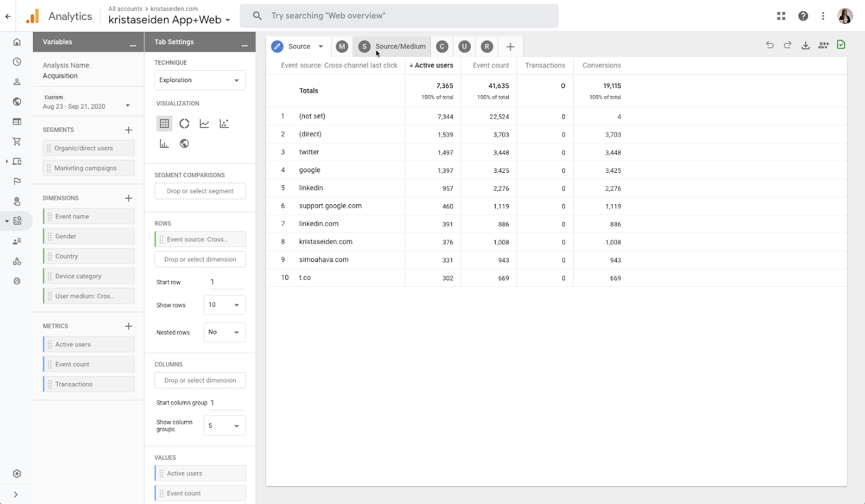Undo the last change

770,45
